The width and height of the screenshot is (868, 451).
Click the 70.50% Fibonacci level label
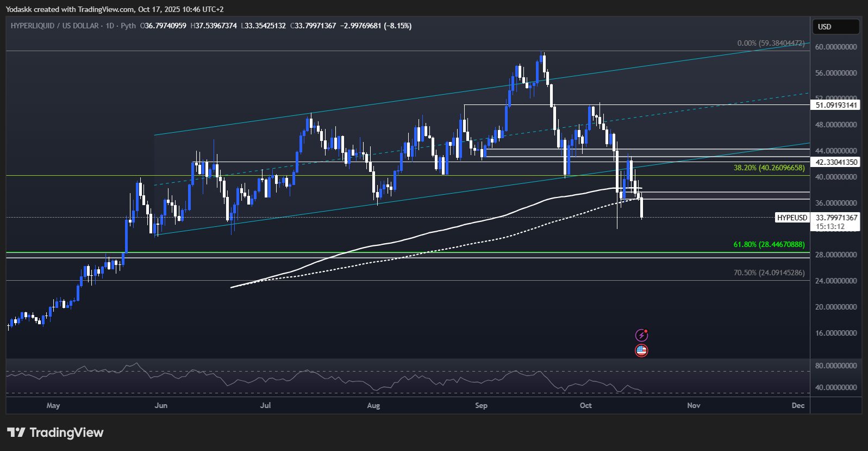click(x=769, y=273)
